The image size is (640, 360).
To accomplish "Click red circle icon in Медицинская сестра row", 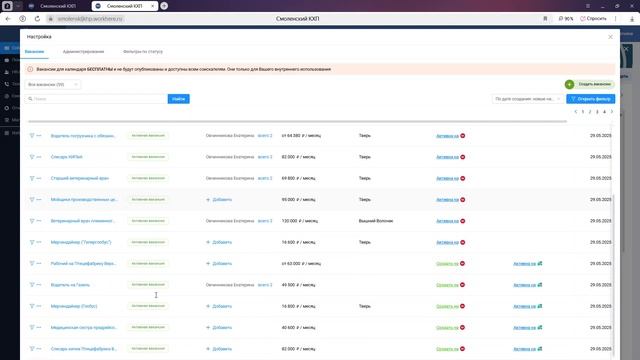I will tap(462, 327).
